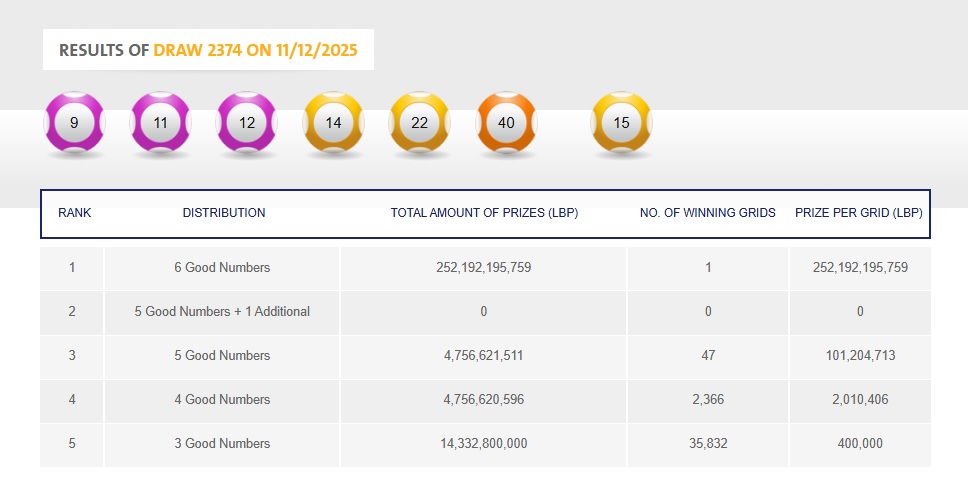
Task: Click the pink ball numbered 12
Action: [x=247, y=123]
